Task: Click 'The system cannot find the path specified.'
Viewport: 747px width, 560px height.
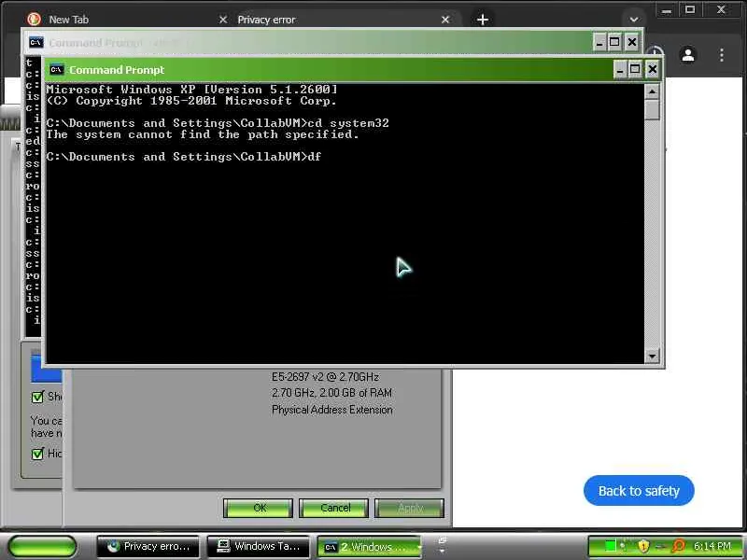Action: [x=203, y=134]
